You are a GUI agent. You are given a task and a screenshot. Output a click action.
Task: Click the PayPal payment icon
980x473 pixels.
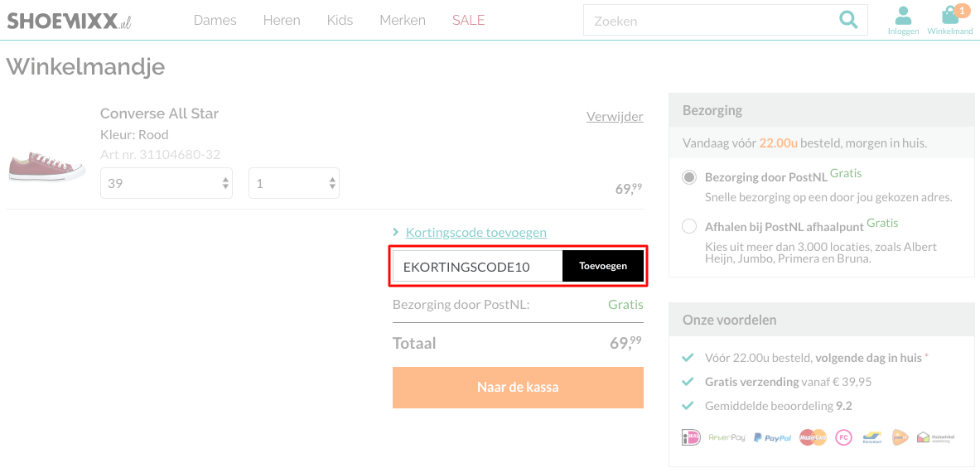[x=773, y=437]
